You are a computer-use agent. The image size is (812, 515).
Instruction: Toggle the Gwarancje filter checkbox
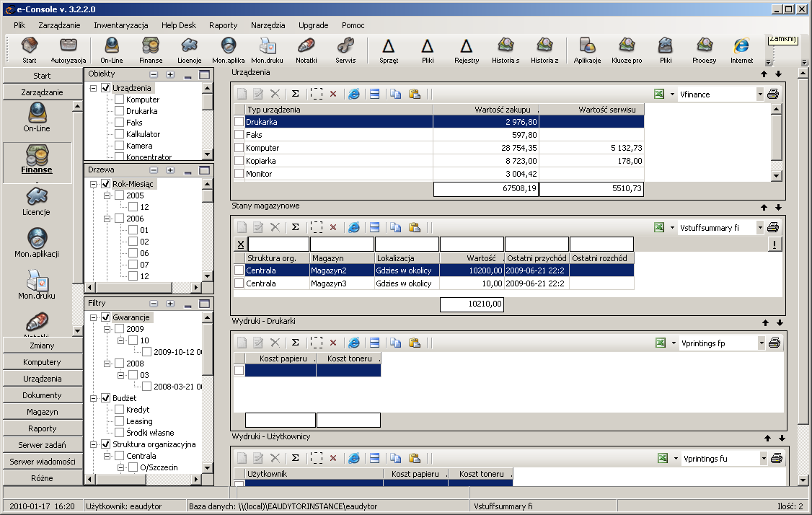click(x=105, y=317)
